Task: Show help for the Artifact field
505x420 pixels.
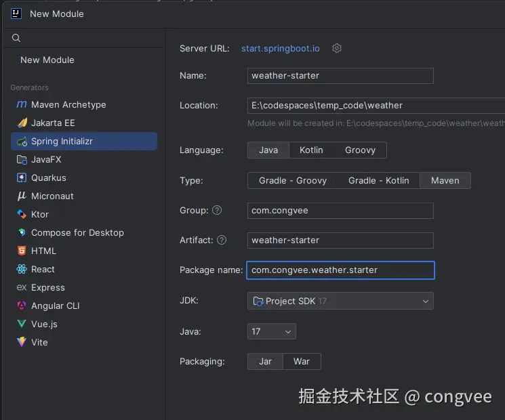Action: tap(222, 240)
